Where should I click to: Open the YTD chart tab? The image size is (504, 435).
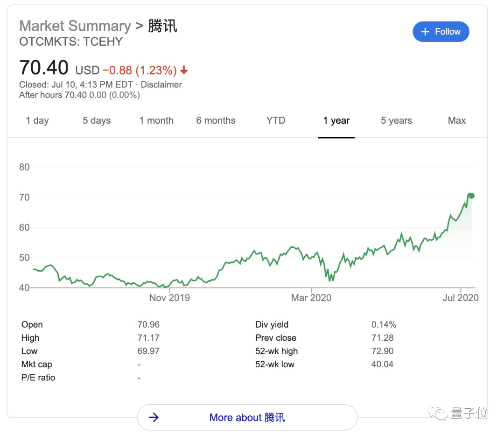[275, 120]
